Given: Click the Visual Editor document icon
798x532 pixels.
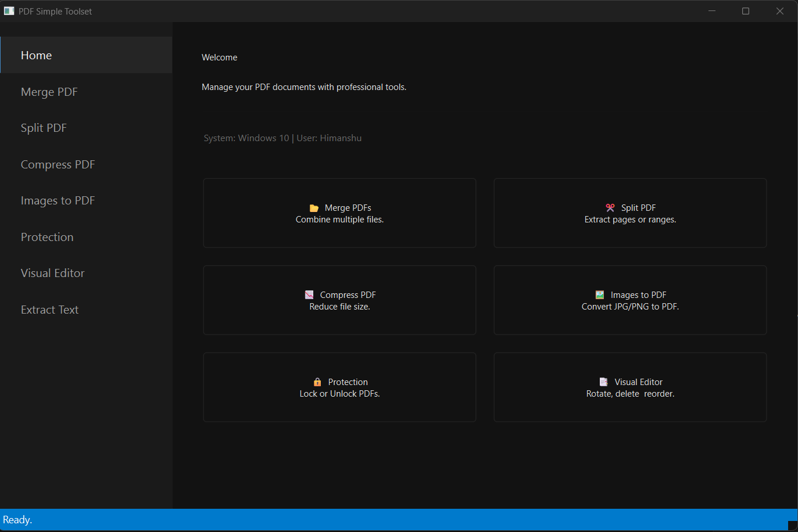Looking at the screenshot, I should (x=604, y=382).
